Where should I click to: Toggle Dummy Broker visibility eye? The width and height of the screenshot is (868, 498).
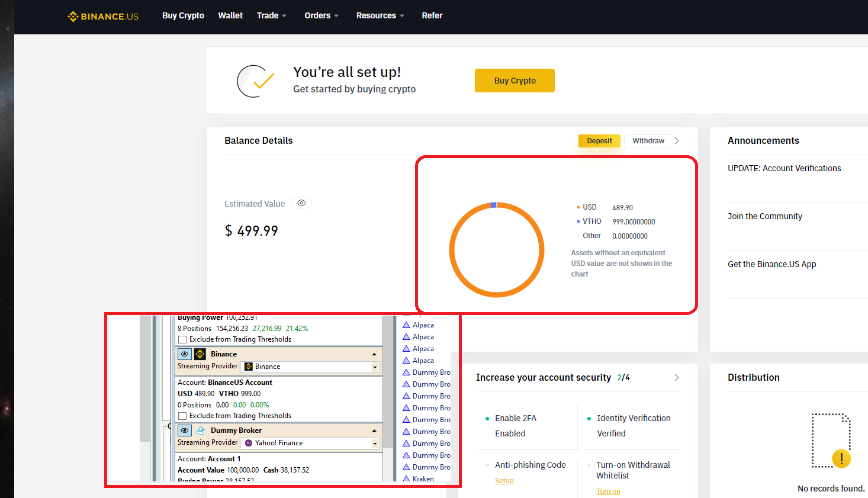185,430
